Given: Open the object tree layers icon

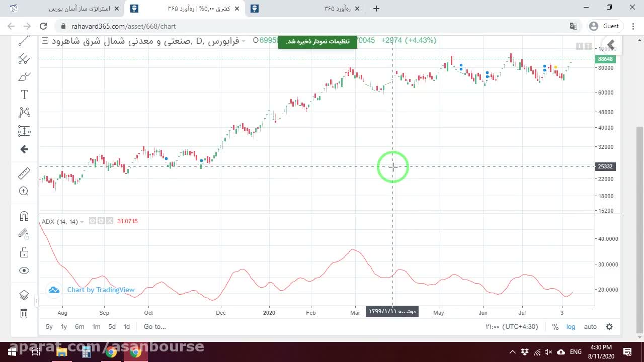Looking at the screenshot, I should (x=24, y=295).
